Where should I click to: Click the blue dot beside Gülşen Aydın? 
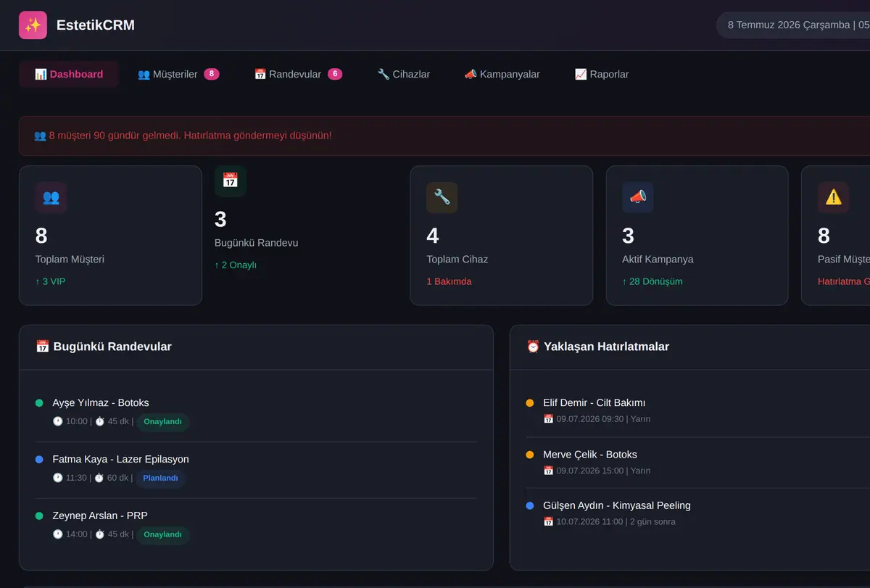click(530, 505)
